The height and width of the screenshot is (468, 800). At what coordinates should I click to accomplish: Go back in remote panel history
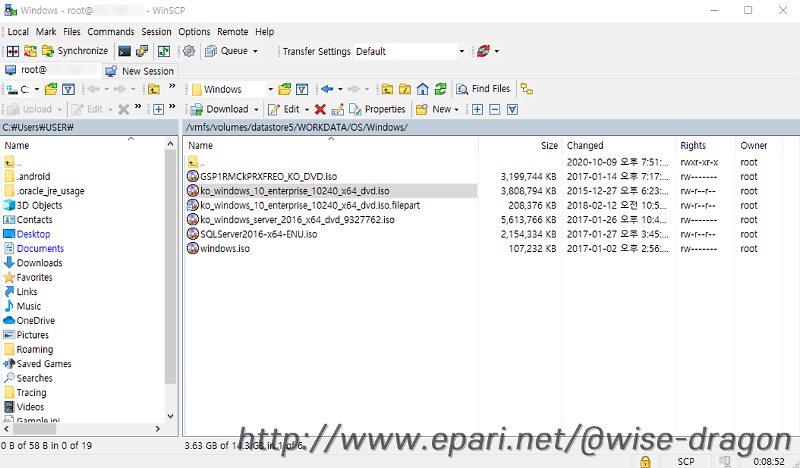(x=327, y=89)
